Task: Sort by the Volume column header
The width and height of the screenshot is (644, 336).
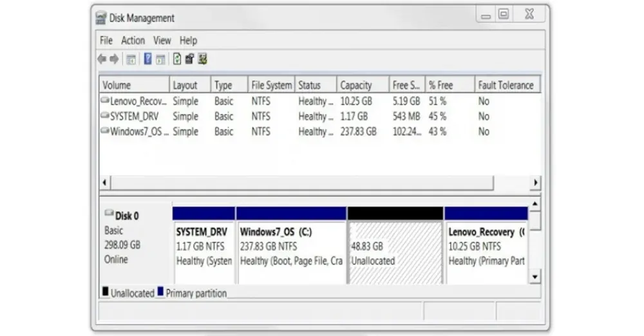Action: click(135, 85)
